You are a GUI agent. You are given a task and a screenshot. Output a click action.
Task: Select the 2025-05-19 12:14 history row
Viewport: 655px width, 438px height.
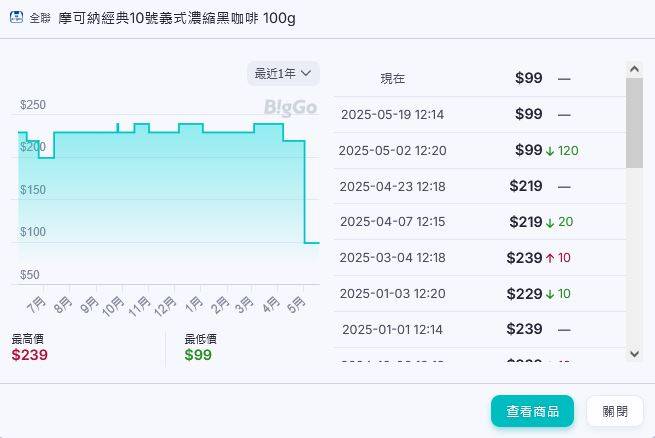pos(478,114)
